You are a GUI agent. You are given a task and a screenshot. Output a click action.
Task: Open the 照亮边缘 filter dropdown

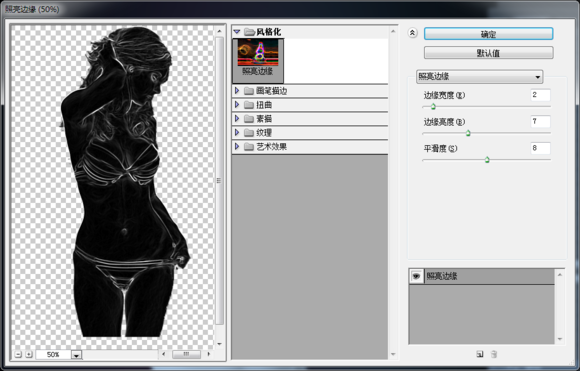(x=480, y=77)
